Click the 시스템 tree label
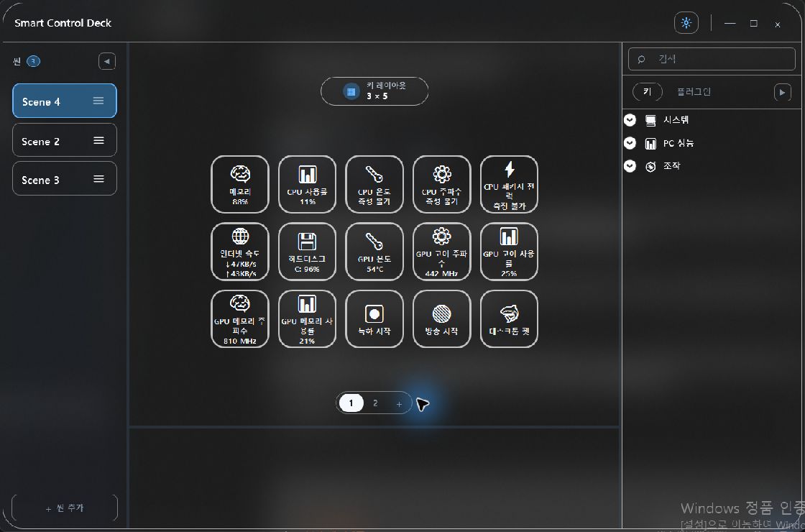 [x=676, y=120]
